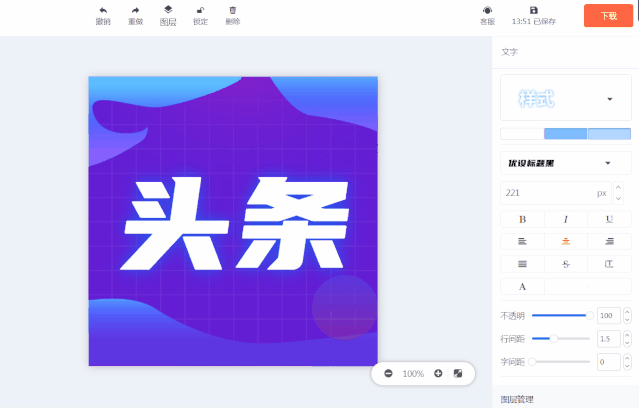Click the opacity value field showing 100
This screenshot has height=408, width=639.
pyautogui.click(x=608, y=315)
